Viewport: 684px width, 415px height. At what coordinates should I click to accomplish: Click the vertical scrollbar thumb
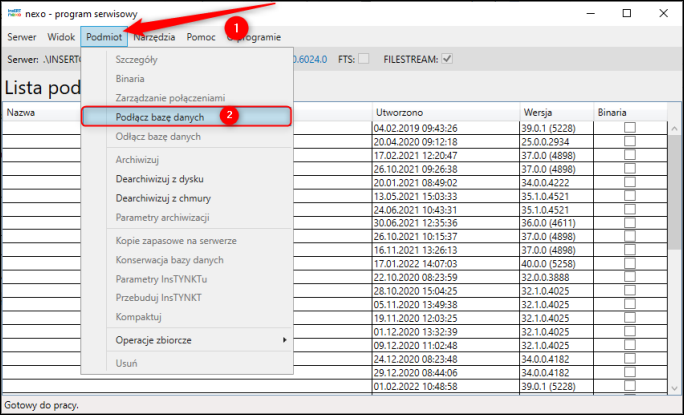tap(674, 192)
